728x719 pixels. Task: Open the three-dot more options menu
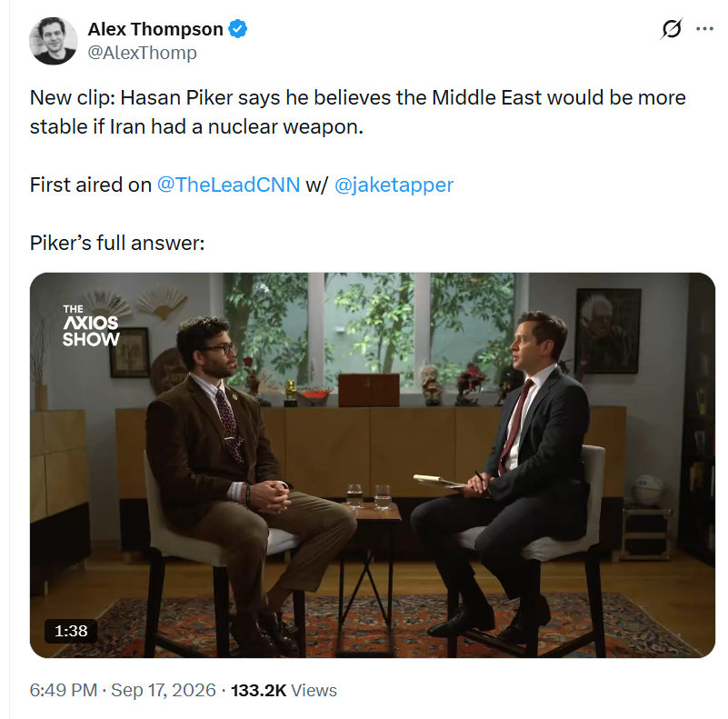[704, 29]
